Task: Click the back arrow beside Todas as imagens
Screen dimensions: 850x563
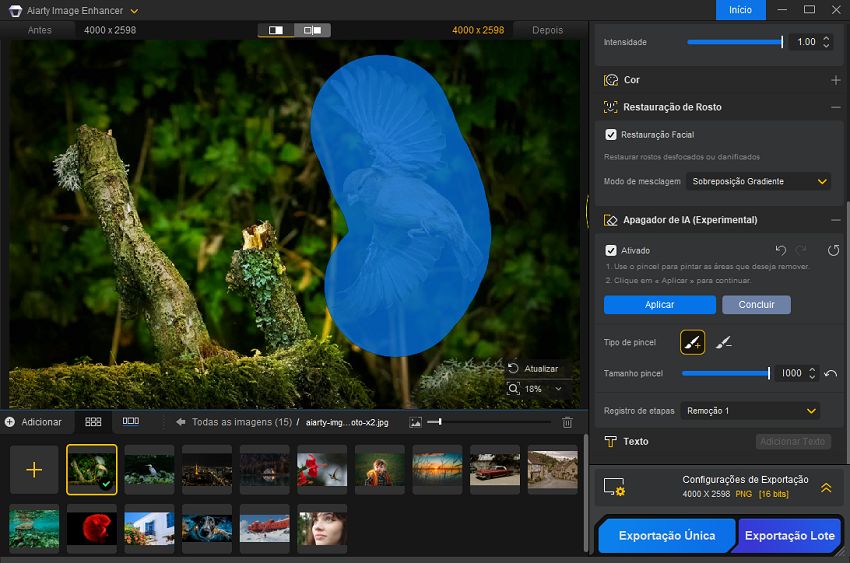Action: tap(181, 422)
